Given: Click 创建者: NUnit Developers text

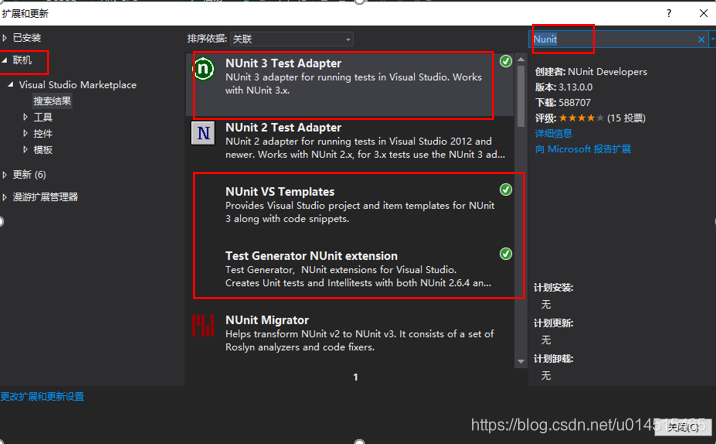Looking at the screenshot, I should point(591,72).
